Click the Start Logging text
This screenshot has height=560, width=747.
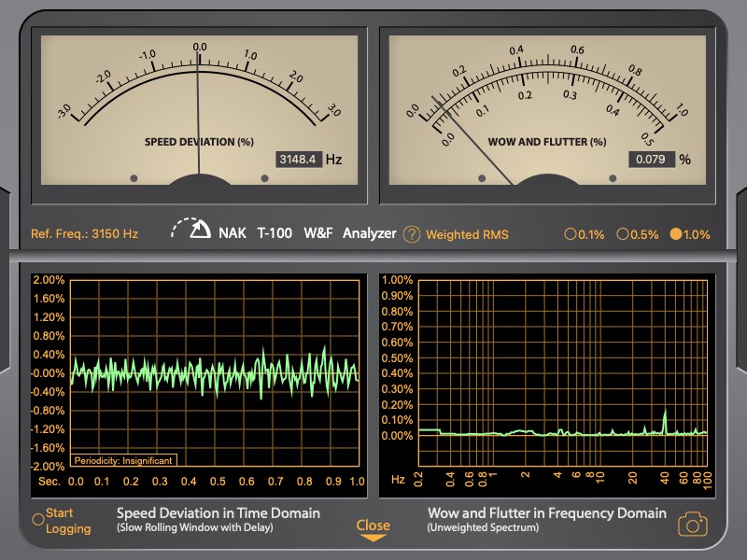click(69, 521)
